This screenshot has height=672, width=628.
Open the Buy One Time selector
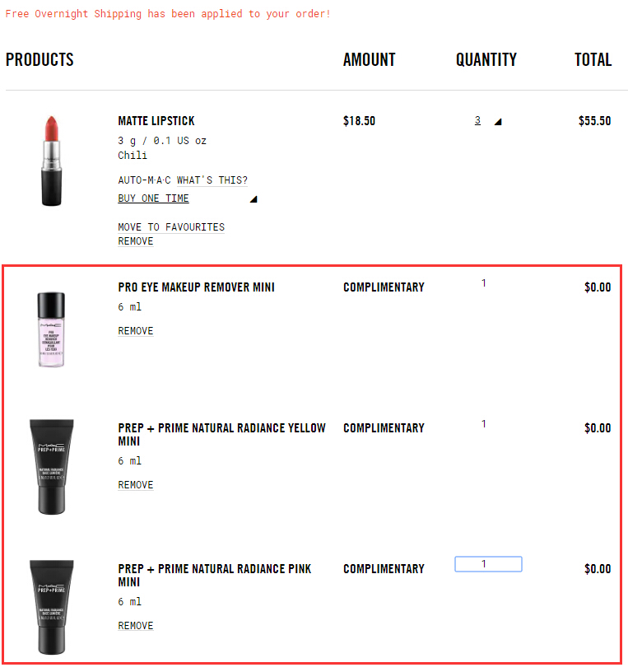(153, 198)
